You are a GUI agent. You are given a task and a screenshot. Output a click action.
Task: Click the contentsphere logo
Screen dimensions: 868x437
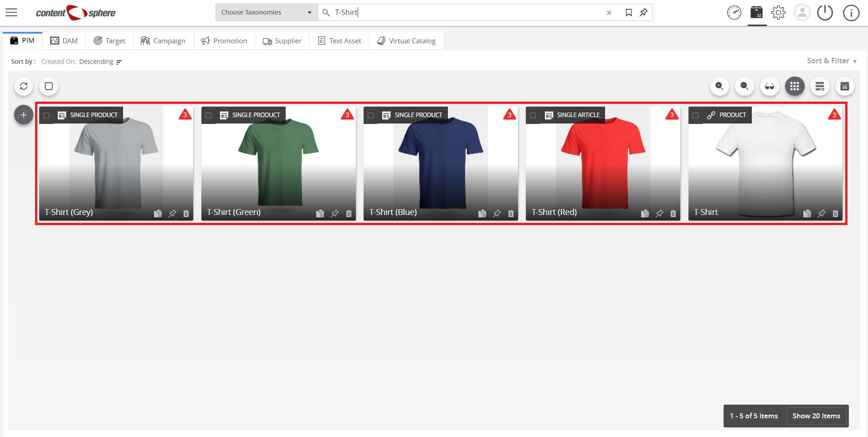76,13
